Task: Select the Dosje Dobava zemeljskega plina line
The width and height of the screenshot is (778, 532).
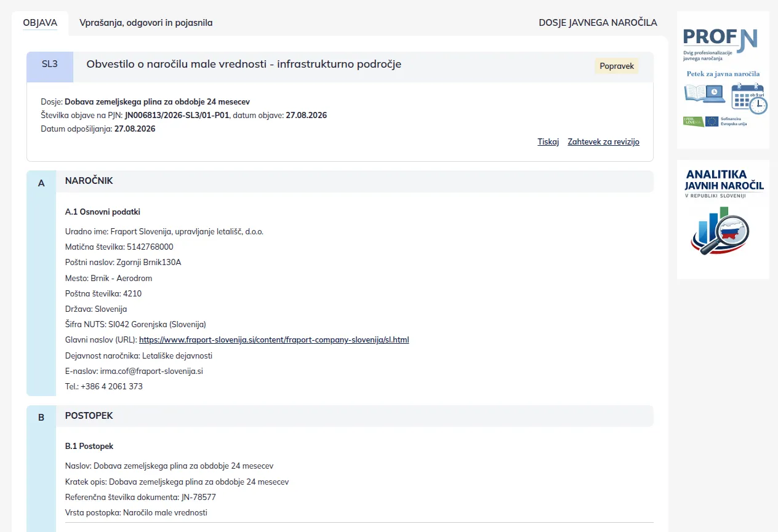Action: (x=145, y=101)
